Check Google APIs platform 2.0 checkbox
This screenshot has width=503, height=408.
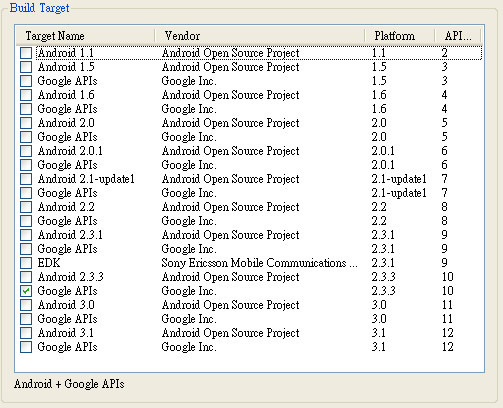tap(26, 137)
